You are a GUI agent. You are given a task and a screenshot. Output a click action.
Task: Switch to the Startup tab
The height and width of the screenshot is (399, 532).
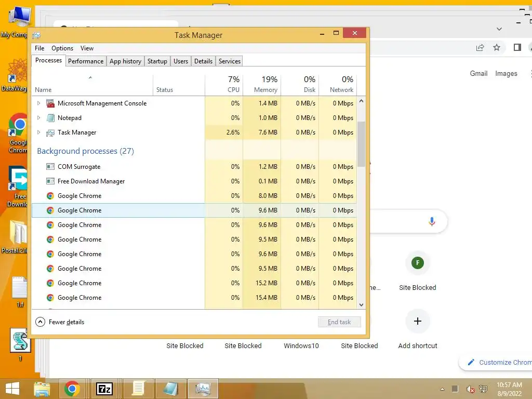pyautogui.click(x=157, y=61)
